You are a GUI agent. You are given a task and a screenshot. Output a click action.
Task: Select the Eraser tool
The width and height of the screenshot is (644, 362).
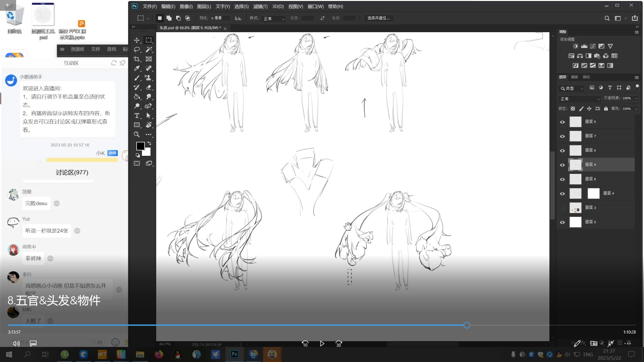tap(149, 87)
